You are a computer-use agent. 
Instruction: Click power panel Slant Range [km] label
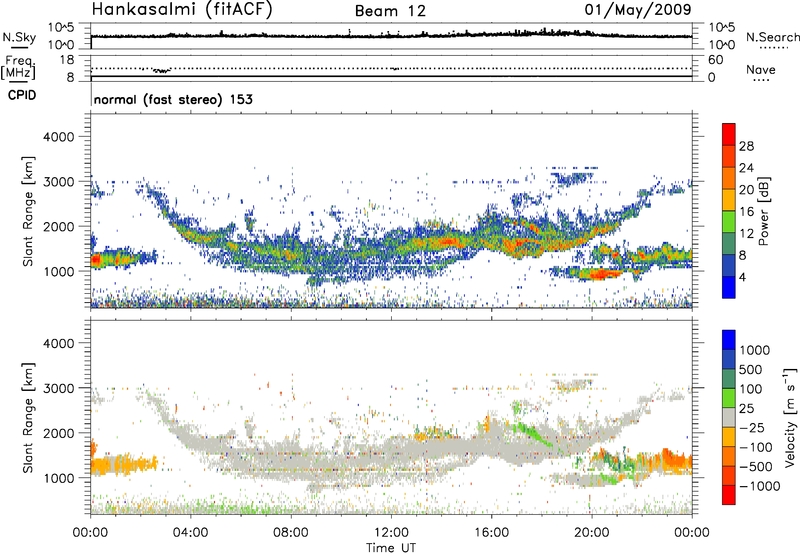(x=28, y=211)
